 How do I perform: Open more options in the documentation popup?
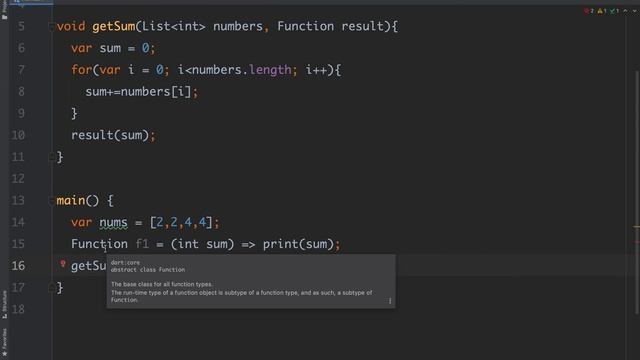[390, 301]
